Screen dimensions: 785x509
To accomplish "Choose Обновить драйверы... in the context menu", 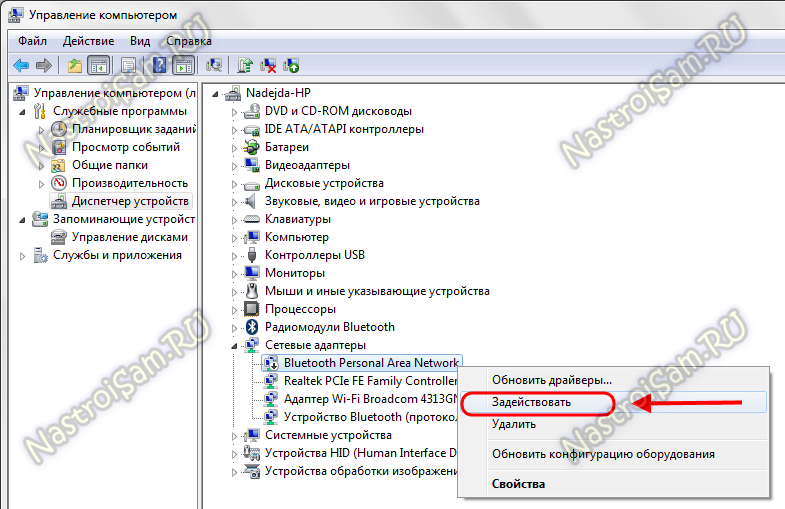I will 552,380.
